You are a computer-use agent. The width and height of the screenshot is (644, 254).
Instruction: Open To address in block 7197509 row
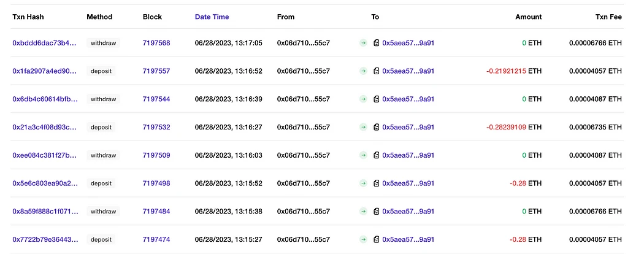point(408,155)
